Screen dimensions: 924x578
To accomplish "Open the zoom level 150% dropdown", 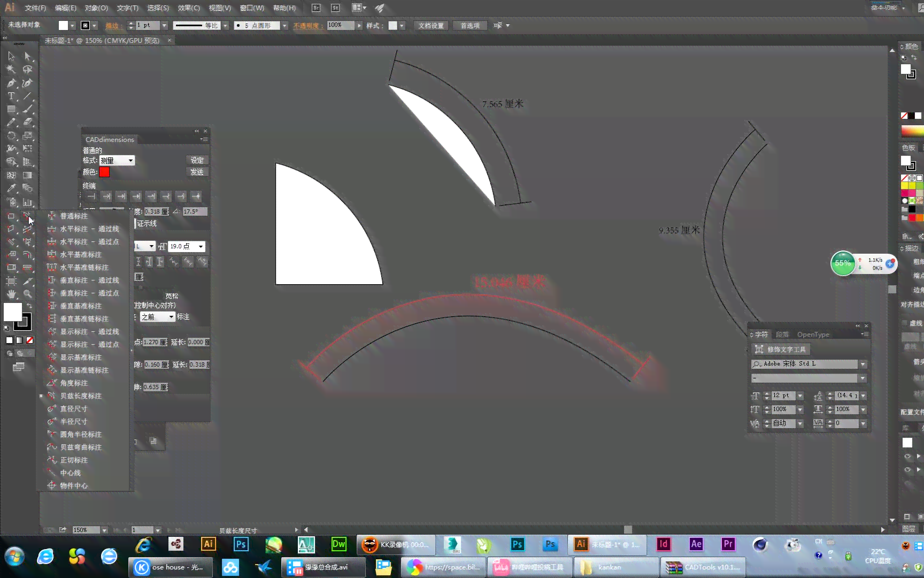I will 104,530.
